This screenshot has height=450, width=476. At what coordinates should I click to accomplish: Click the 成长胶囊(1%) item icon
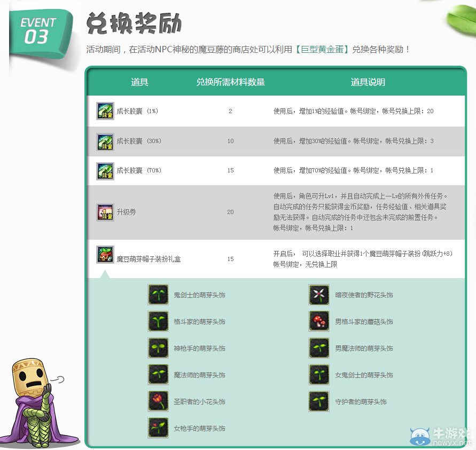[105, 111]
